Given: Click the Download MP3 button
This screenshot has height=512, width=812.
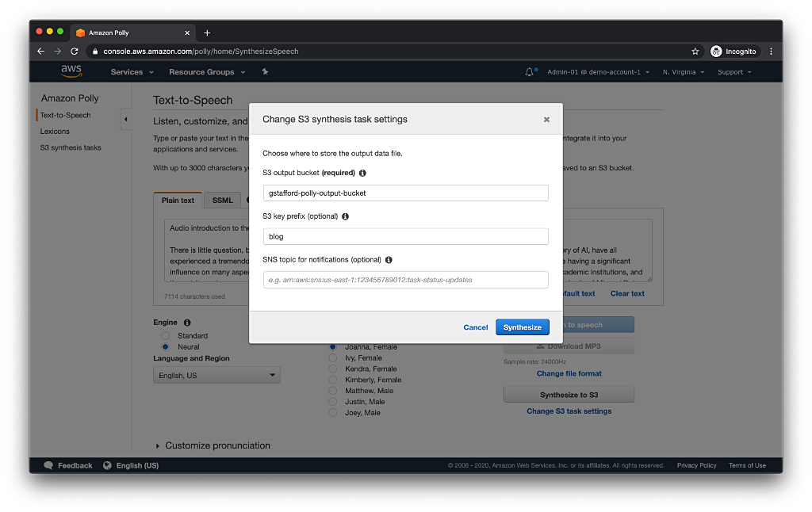Looking at the screenshot, I should point(569,346).
